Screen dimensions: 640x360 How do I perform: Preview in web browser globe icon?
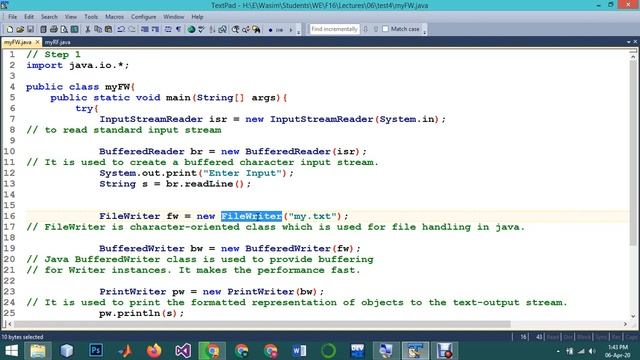click(191, 29)
